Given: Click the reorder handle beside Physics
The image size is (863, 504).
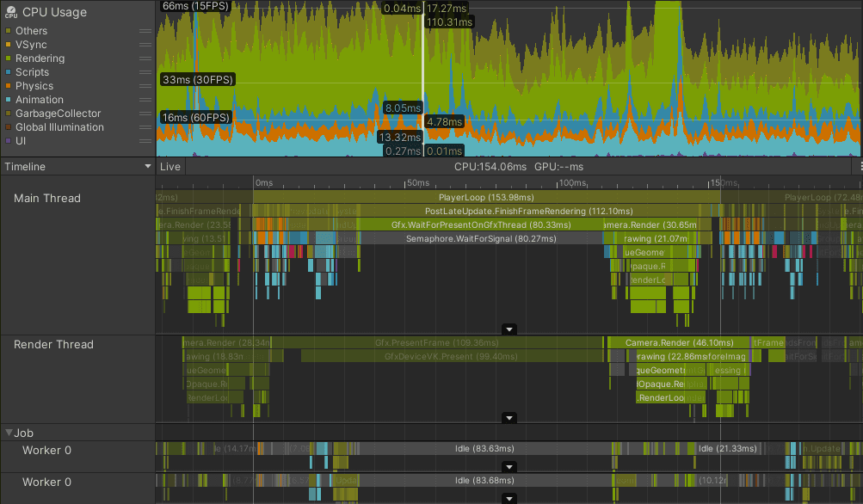Looking at the screenshot, I should point(146,86).
